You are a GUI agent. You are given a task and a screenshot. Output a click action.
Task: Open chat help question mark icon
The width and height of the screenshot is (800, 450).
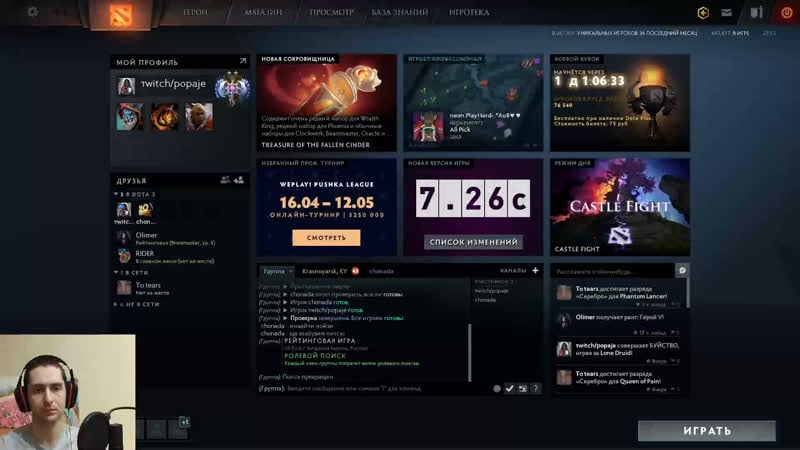536,388
